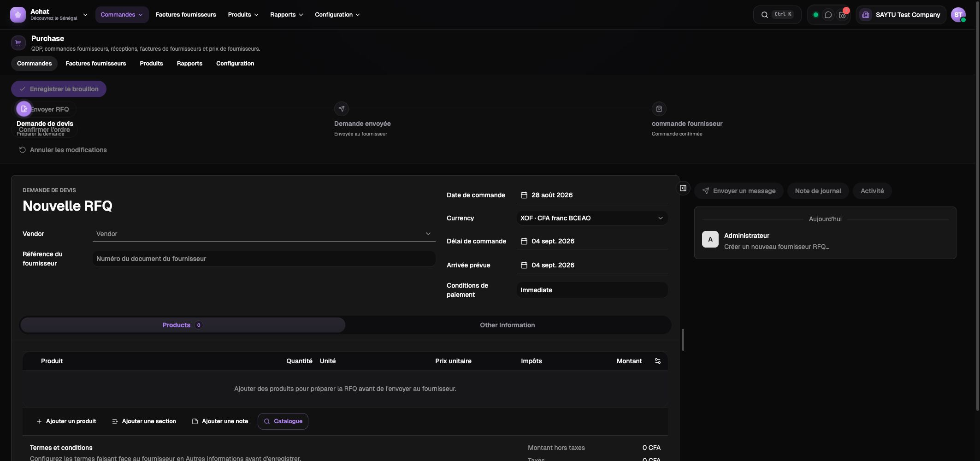Image resolution: width=980 pixels, height=461 pixels.
Task: Open the Currency XOF dropdown
Action: 592,218
